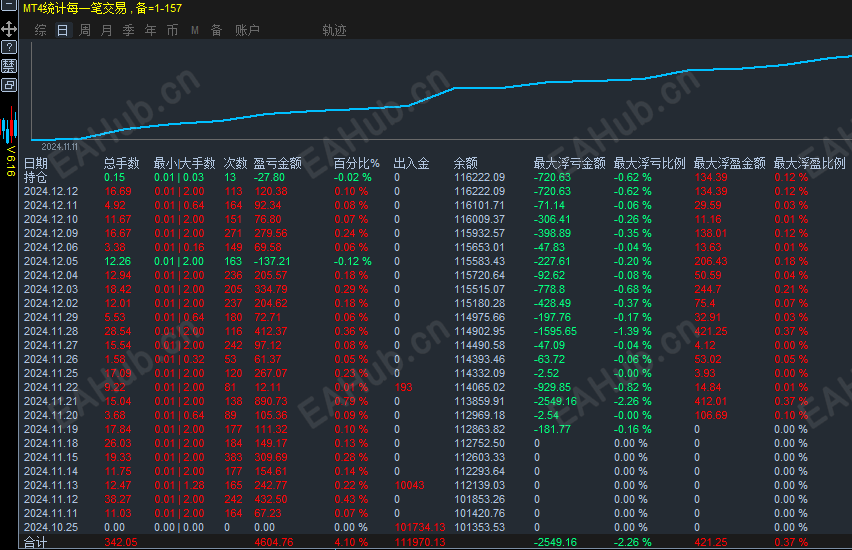Switch to the 币 currency tab
The width and height of the screenshot is (852, 550).
pyautogui.click(x=172, y=30)
